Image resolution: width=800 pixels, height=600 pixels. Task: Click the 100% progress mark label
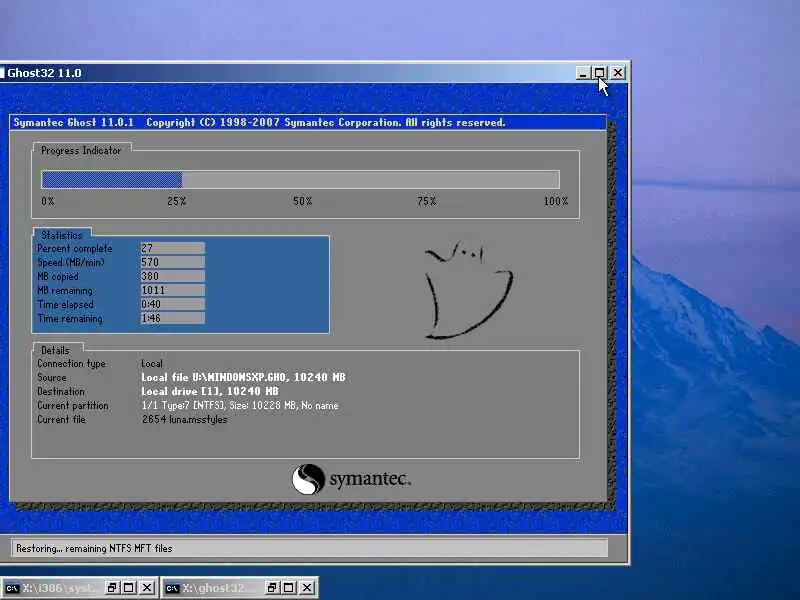(556, 201)
